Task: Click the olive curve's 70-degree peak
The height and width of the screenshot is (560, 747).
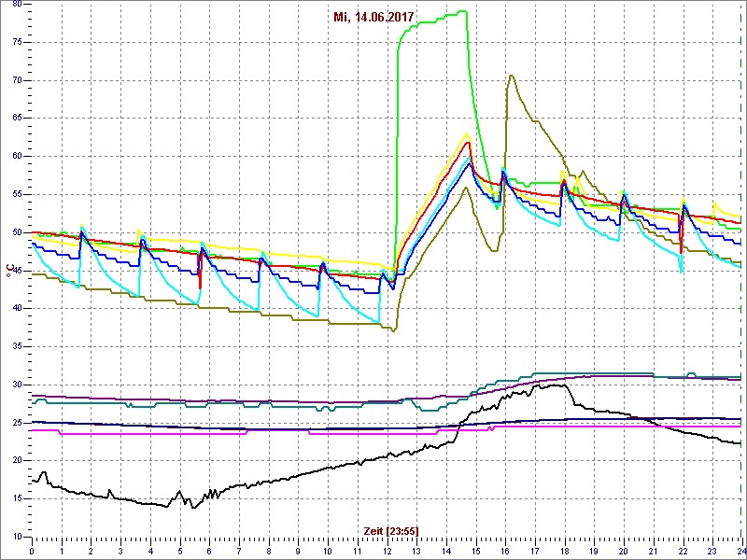Action: coord(511,76)
